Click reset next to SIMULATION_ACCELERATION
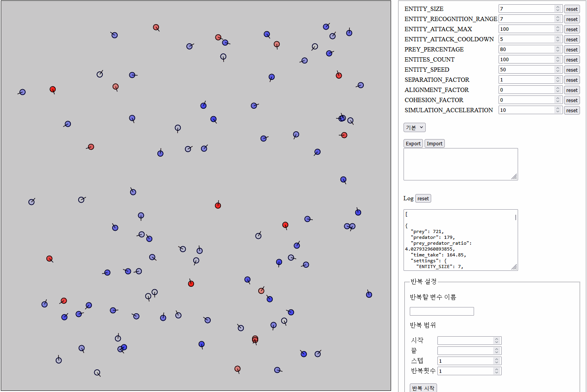Image resolution: width=587 pixels, height=392 pixels. point(571,110)
